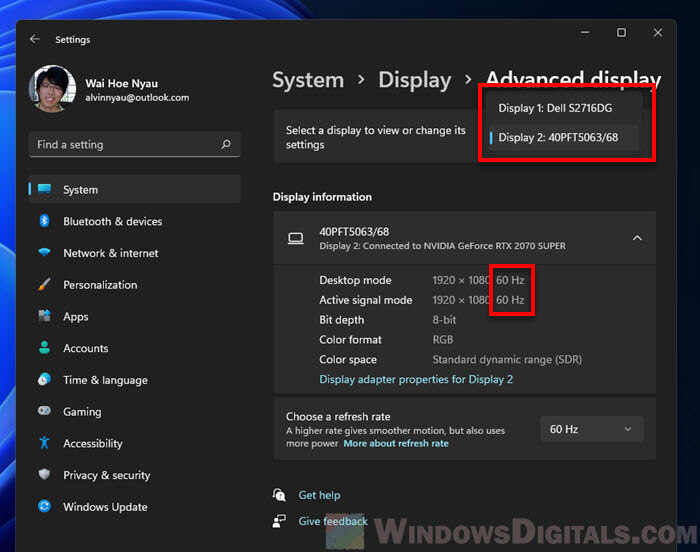
Task: Go to Network & internet settings
Action: point(134,253)
